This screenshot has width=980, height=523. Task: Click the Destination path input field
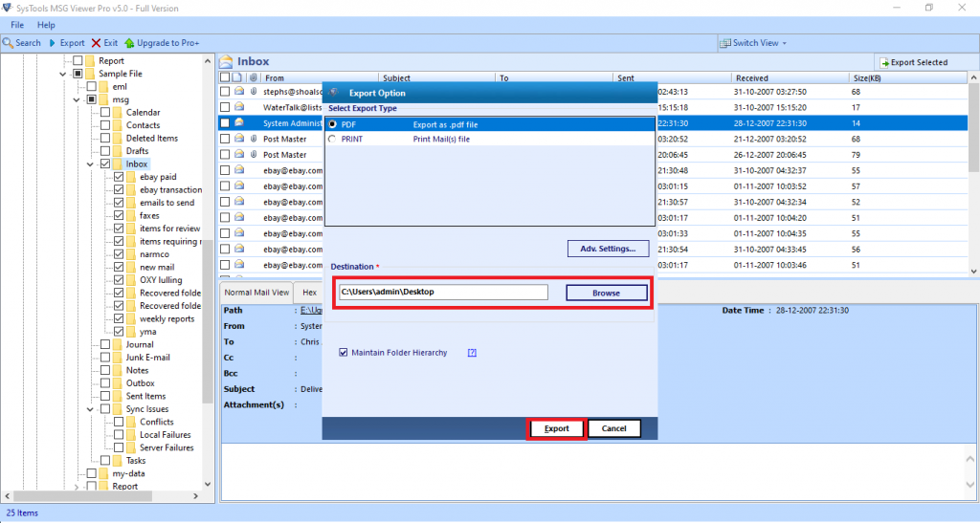[443, 292]
